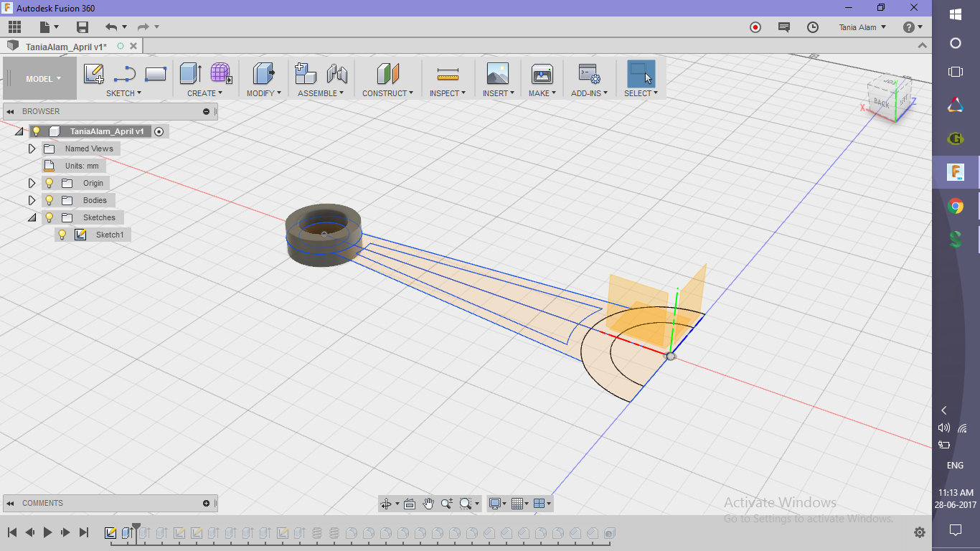Screen dimensions: 980x551
Task: Open the SKETCH menu
Action: pos(123,93)
